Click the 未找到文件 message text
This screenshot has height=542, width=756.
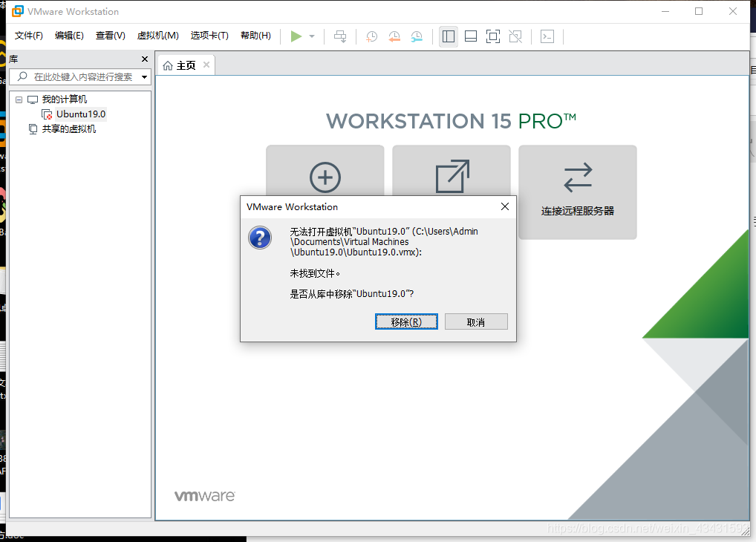[x=315, y=273]
